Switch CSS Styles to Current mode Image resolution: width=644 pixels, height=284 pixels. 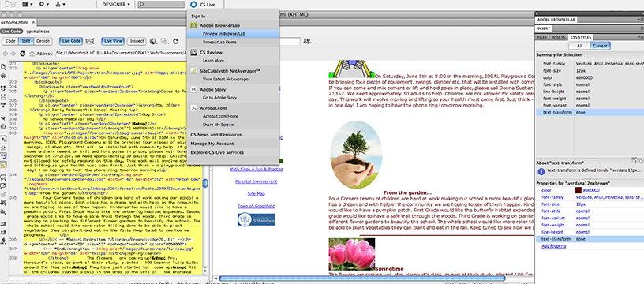(x=600, y=46)
